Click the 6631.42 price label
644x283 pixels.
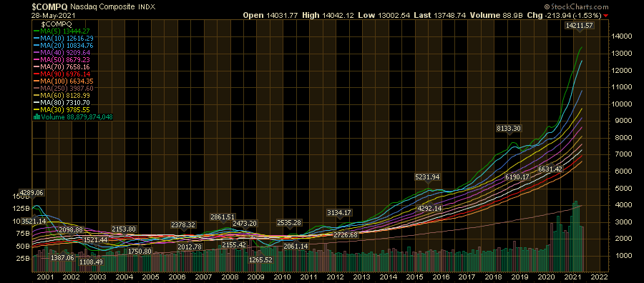tap(550, 169)
